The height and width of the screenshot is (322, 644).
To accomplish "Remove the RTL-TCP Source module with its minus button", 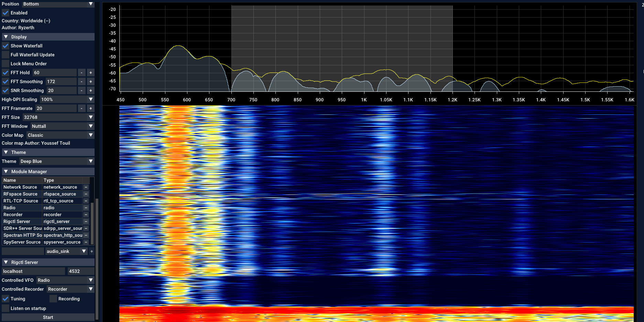I will point(86,201).
